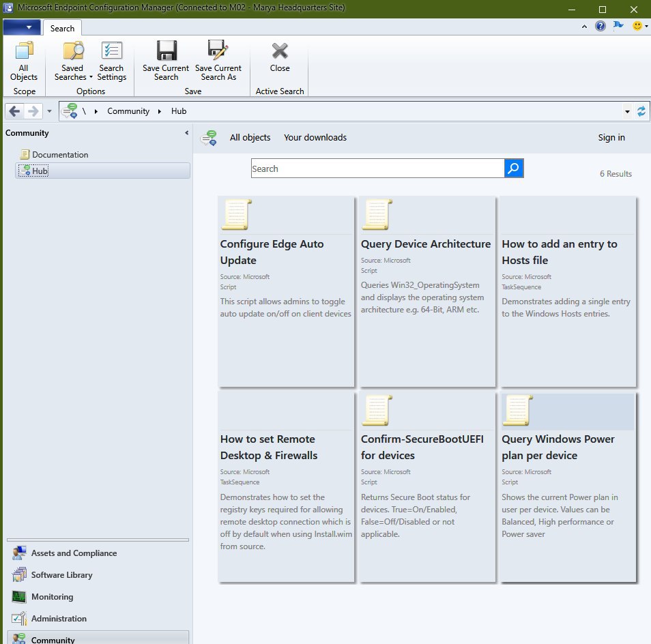The height and width of the screenshot is (644, 651).
Task: Open the Configure Edge Auto Update card
Action: tap(286, 292)
